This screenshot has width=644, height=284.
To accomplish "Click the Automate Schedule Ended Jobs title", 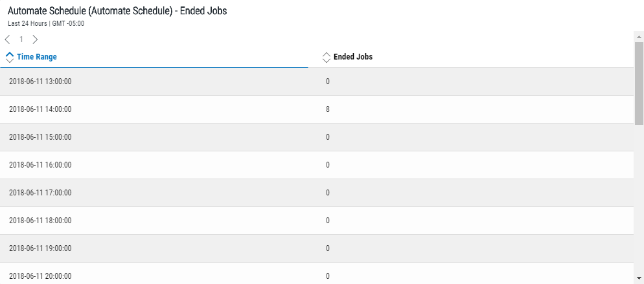I will tap(117, 12).
